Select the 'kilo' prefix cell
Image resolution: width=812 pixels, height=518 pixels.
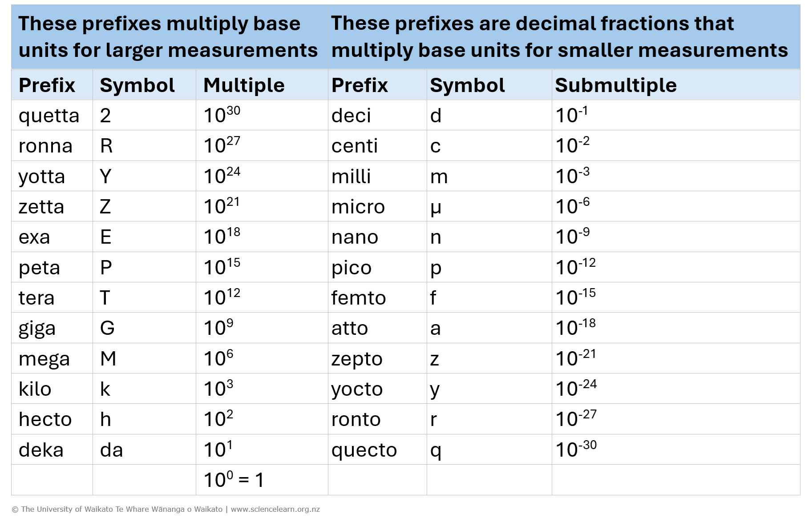(35, 389)
